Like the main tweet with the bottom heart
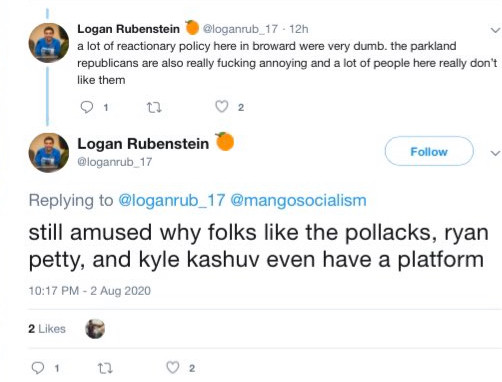Viewport: 502px width, 382px height. click(173, 367)
